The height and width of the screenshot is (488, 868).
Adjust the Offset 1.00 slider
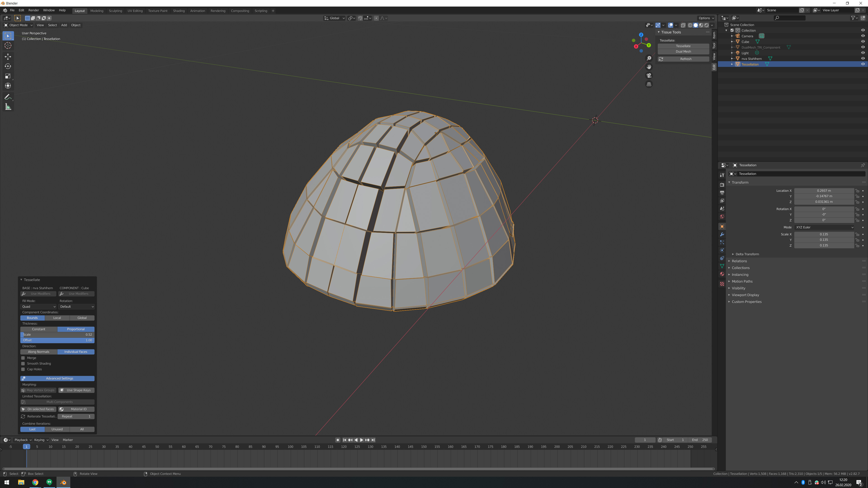click(x=57, y=340)
